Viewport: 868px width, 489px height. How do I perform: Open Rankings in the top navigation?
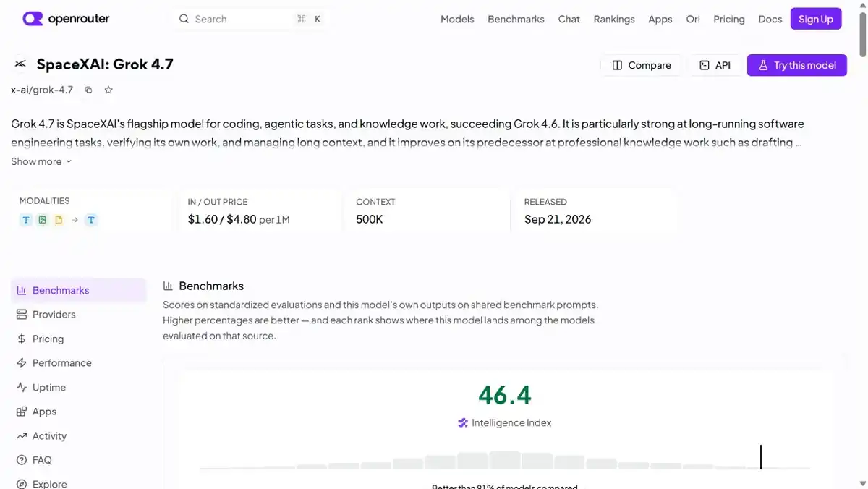(614, 19)
